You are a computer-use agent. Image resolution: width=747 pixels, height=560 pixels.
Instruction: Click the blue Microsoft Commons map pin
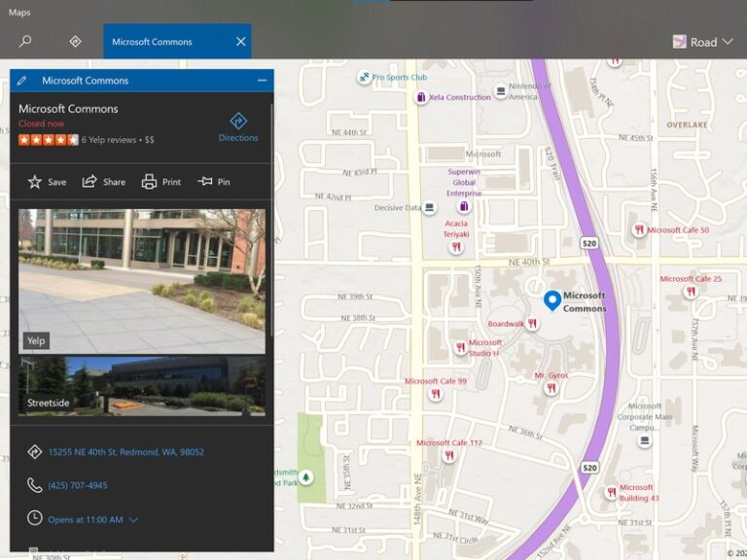point(551,300)
